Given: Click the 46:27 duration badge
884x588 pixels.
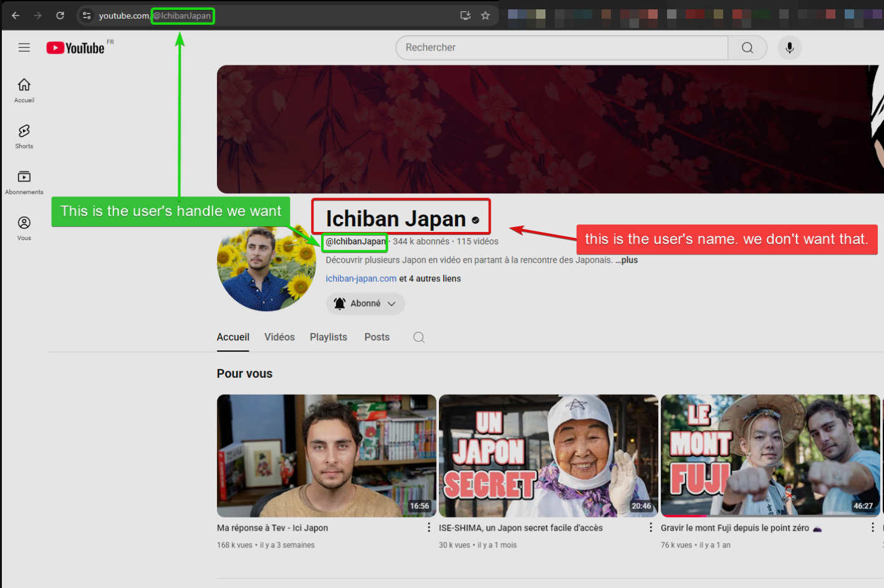Looking at the screenshot, I should click(863, 506).
